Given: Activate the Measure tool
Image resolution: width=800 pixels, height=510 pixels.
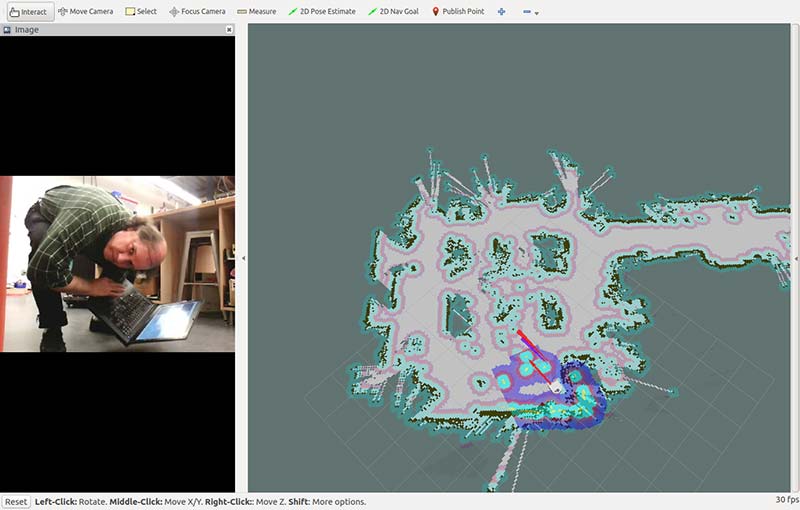Looking at the screenshot, I should point(257,11).
